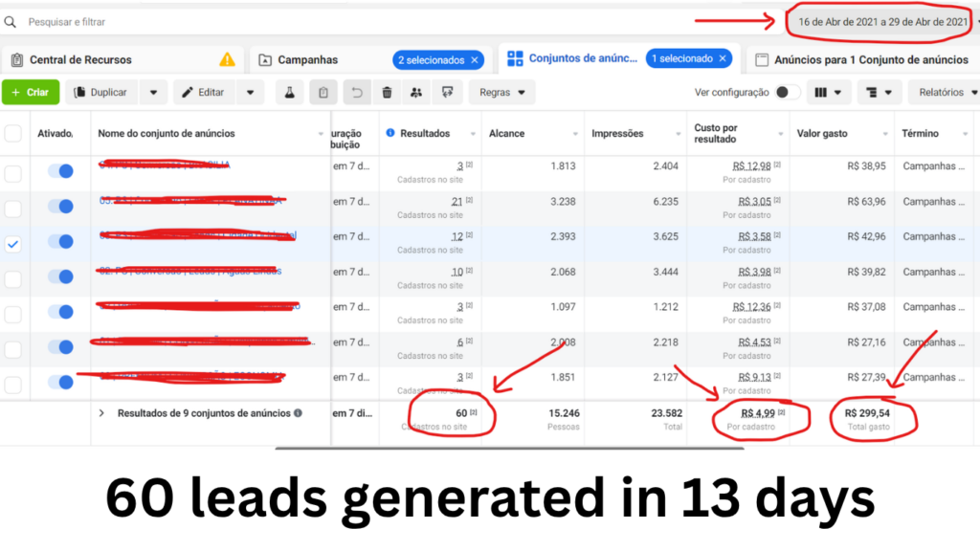
Task: Click the horizontal scrollbar under the table
Action: [509, 448]
